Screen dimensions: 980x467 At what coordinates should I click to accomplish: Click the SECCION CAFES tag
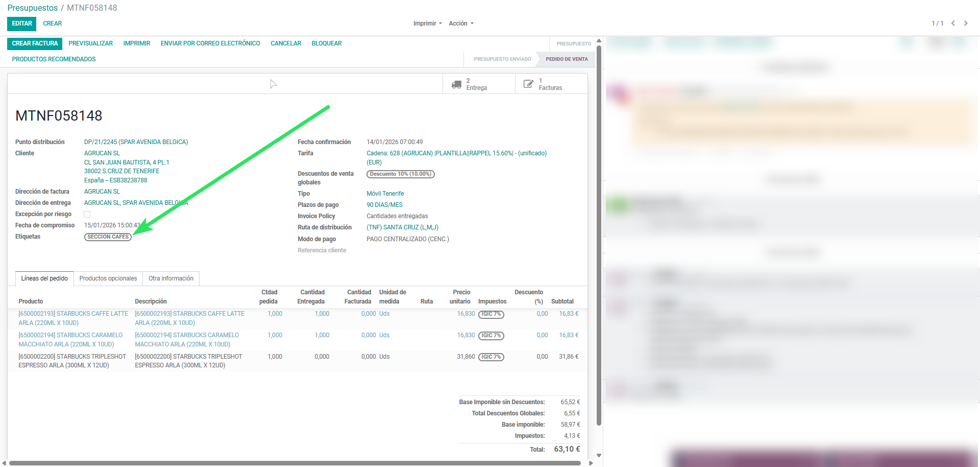[x=108, y=237]
